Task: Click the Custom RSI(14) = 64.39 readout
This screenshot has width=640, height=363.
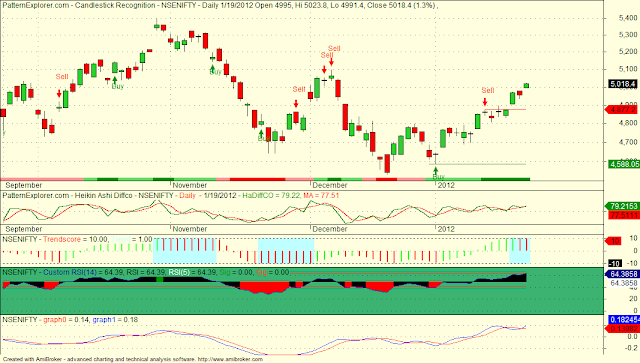Action: pyautogui.click(x=84, y=272)
